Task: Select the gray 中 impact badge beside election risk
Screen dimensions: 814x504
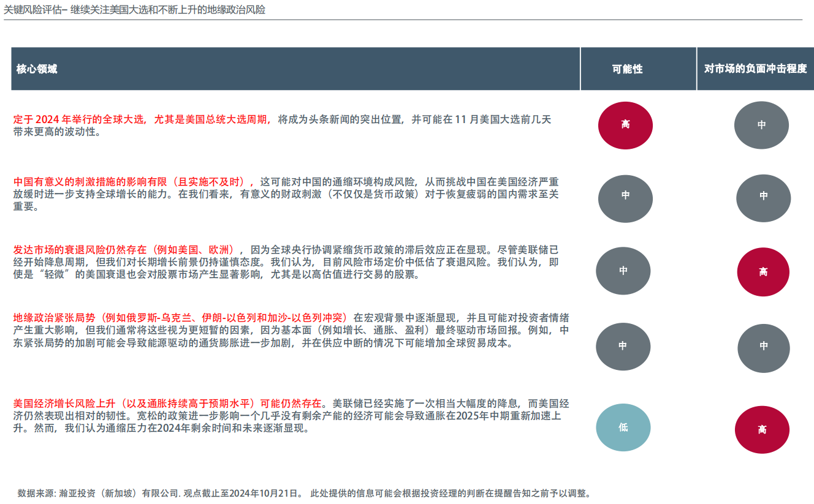Action: click(762, 125)
